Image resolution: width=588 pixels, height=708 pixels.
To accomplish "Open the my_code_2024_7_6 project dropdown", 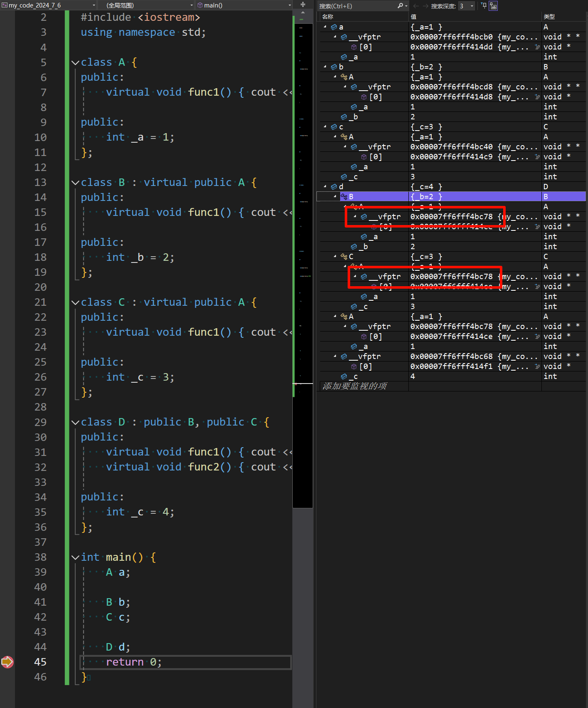I will click(94, 5).
